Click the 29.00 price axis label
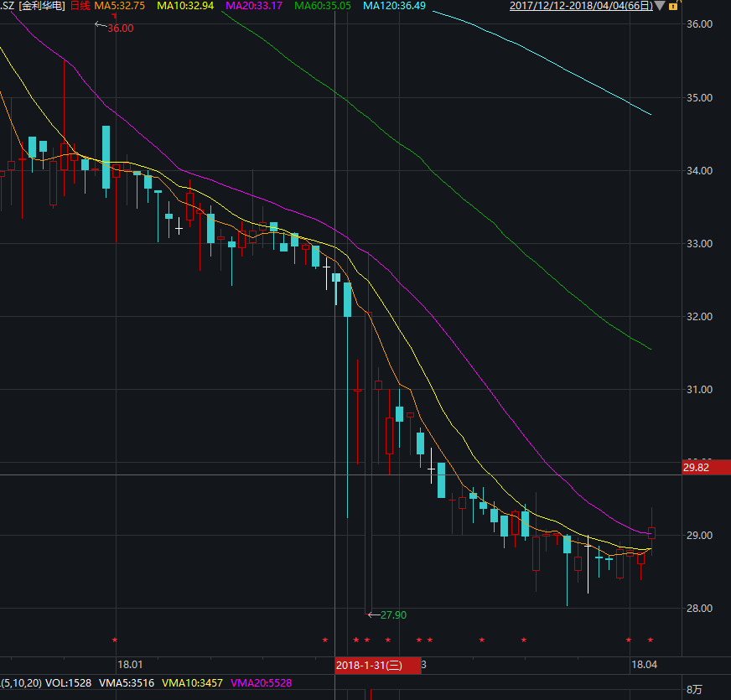The image size is (731, 700). coord(699,536)
